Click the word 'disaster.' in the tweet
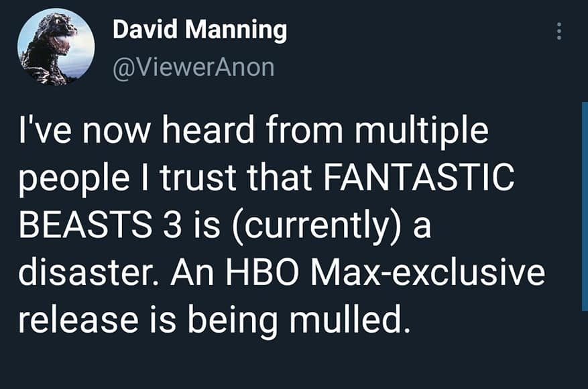The image size is (588, 389). (91, 272)
